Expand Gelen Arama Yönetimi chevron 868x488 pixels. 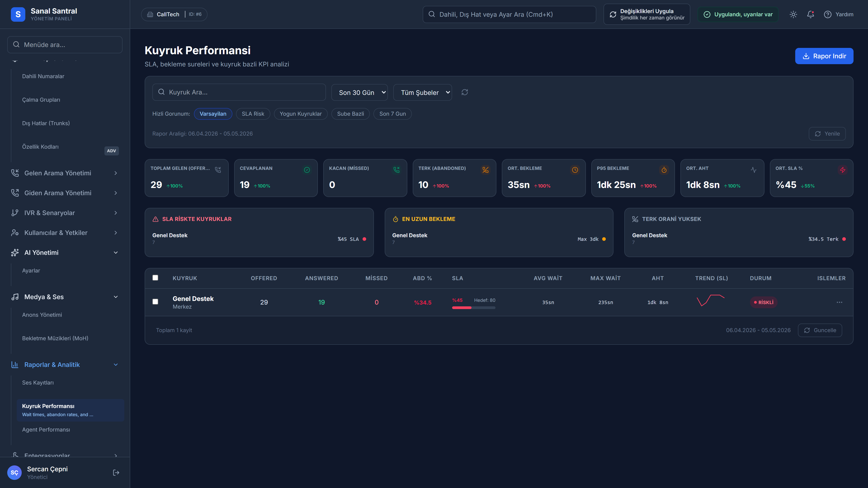pos(116,173)
